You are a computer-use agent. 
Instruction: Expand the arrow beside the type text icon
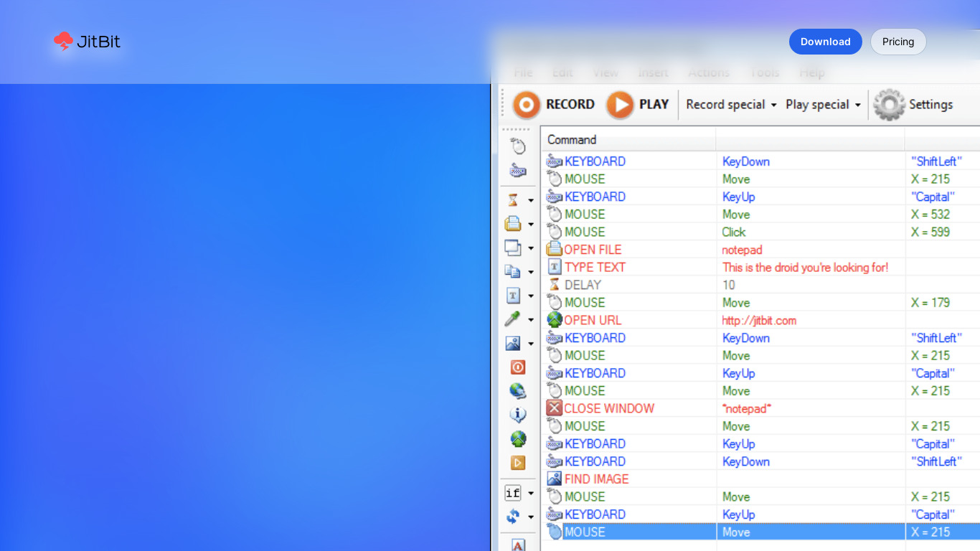click(531, 296)
